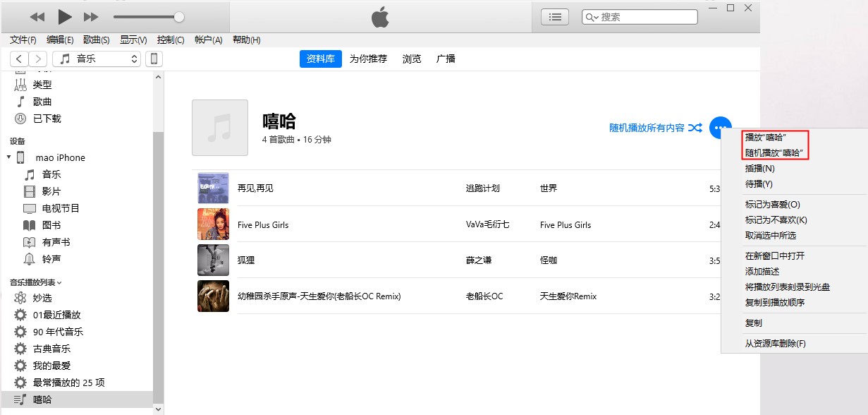
Task: Open the 帮助(H) menu
Action: [246, 40]
